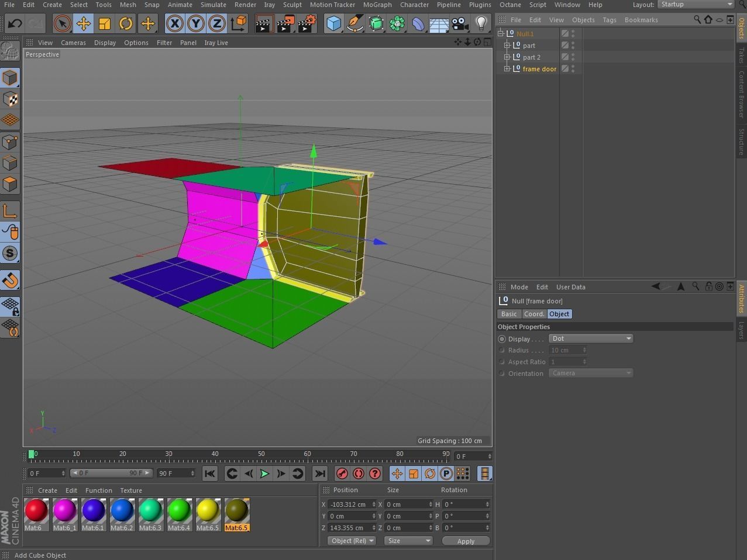Open the spline pen tool icon

click(354, 23)
